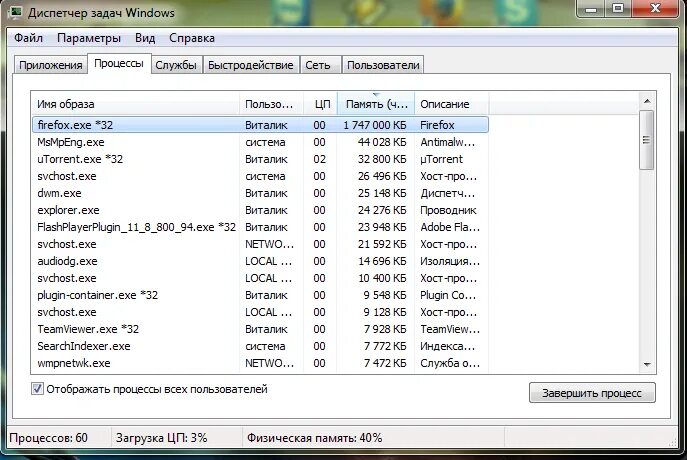Click the scrollbar up arrow
Screen dimensions: 687x460
[647, 101]
